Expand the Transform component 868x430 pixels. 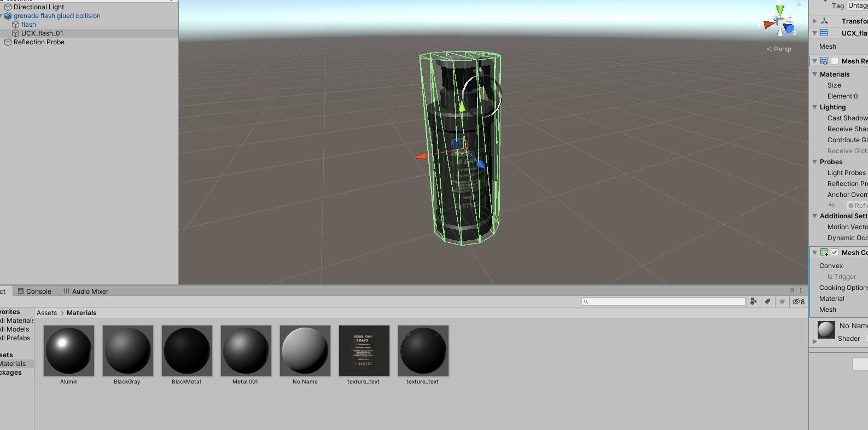[814, 21]
